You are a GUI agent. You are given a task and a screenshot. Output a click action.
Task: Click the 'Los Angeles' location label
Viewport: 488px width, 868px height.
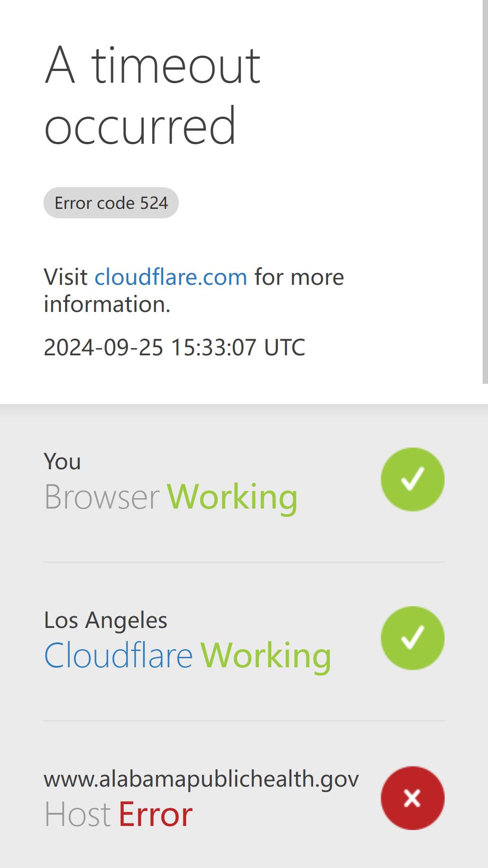[x=106, y=620]
